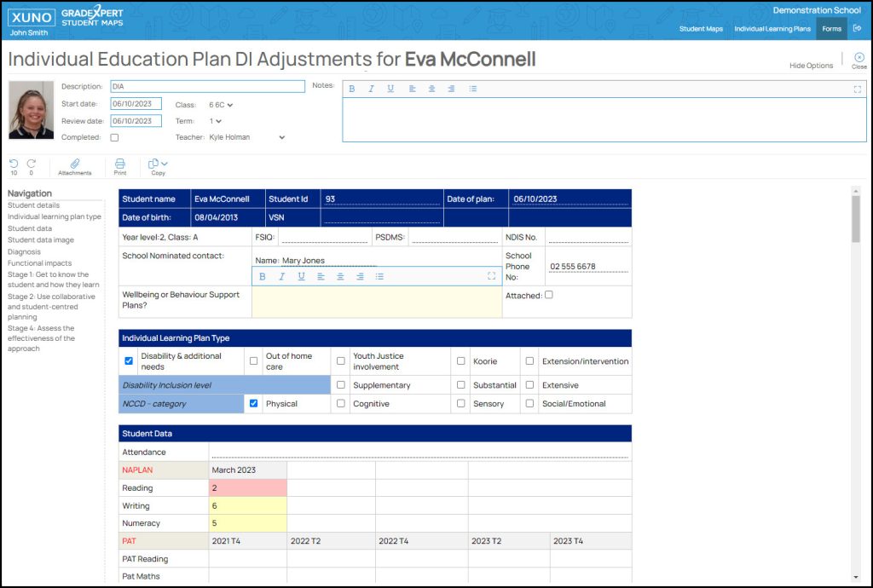Open the Individual Learning Plans tab

(x=772, y=29)
